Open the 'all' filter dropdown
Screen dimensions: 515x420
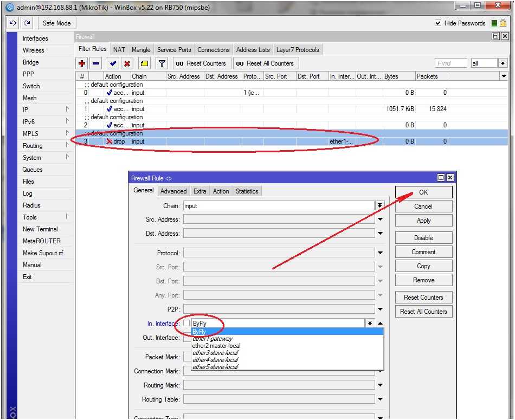pyautogui.click(x=503, y=63)
